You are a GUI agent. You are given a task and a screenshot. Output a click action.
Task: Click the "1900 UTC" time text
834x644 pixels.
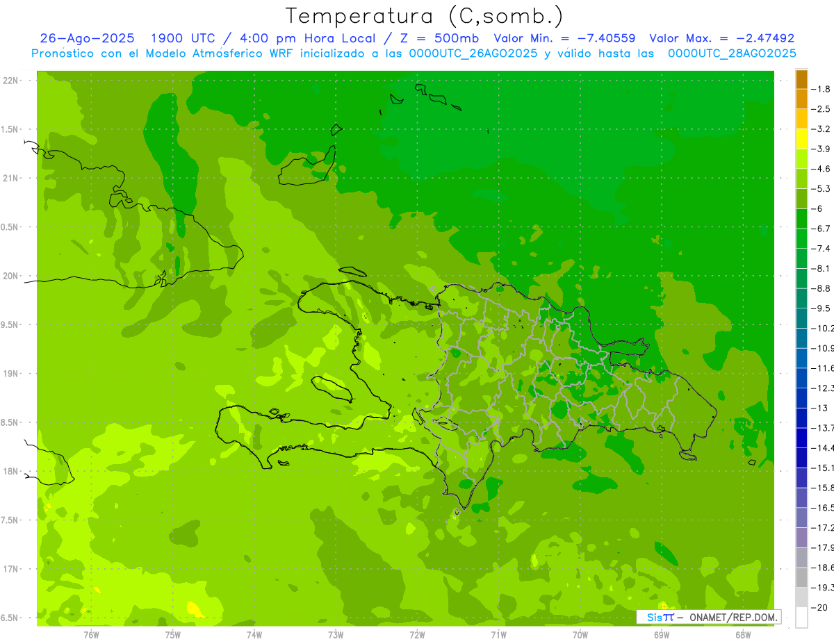coord(183,39)
